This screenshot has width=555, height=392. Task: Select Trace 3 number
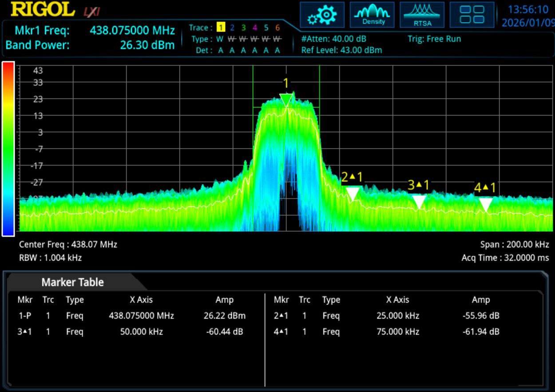[x=243, y=28]
